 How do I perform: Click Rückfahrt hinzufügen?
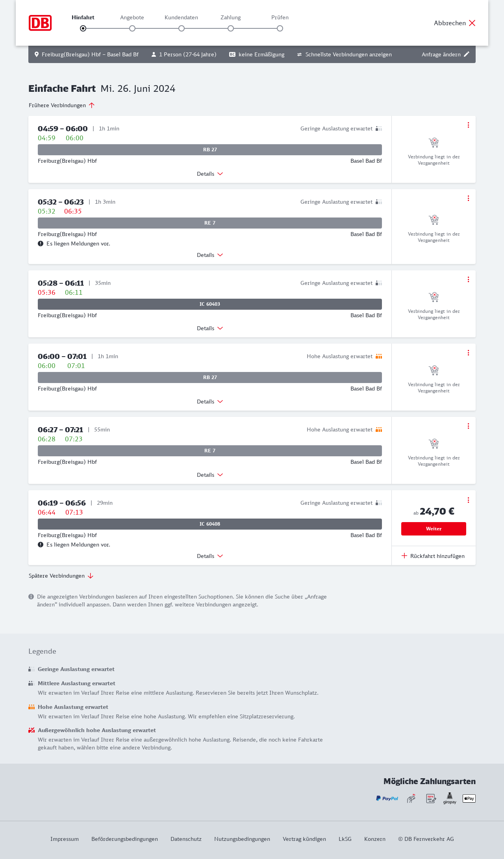click(433, 556)
